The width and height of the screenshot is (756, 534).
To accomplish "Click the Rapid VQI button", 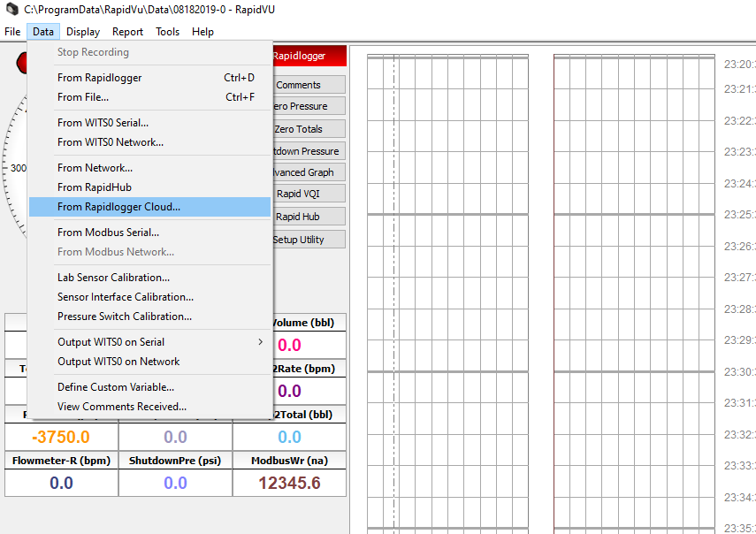I will coord(299,194).
